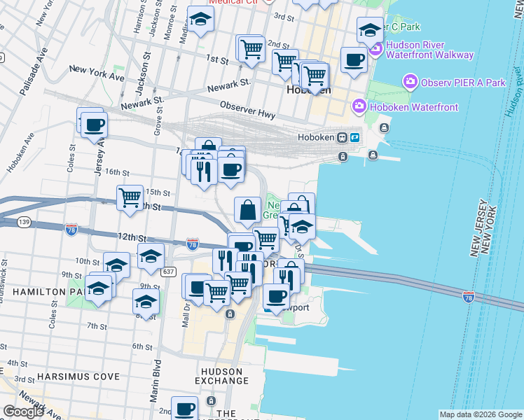Click the fork and knife marker near 16th St
This screenshot has width=524, height=420.
pos(204,172)
